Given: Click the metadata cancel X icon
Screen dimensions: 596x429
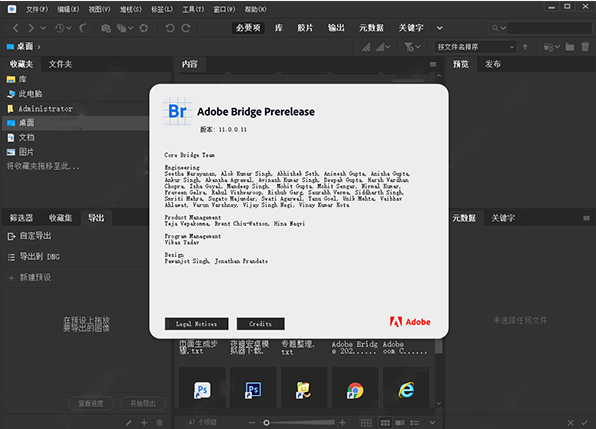Looking at the screenshot, I should pos(571,423).
